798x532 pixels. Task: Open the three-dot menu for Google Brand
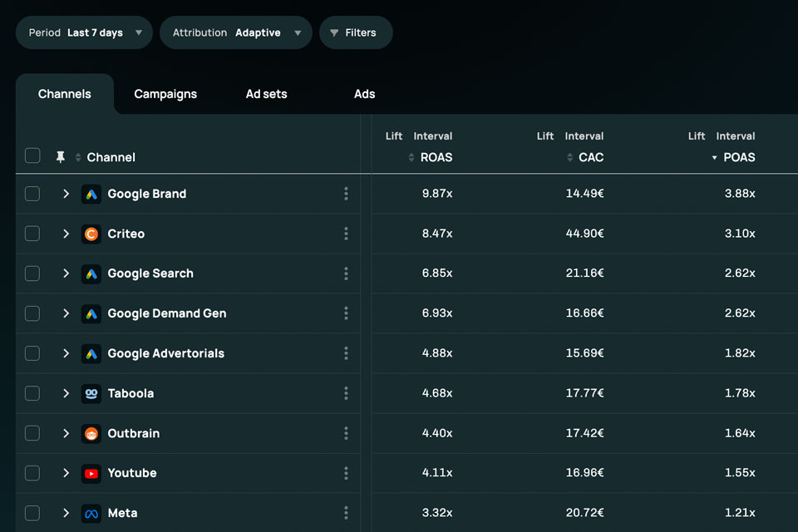tap(346, 194)
